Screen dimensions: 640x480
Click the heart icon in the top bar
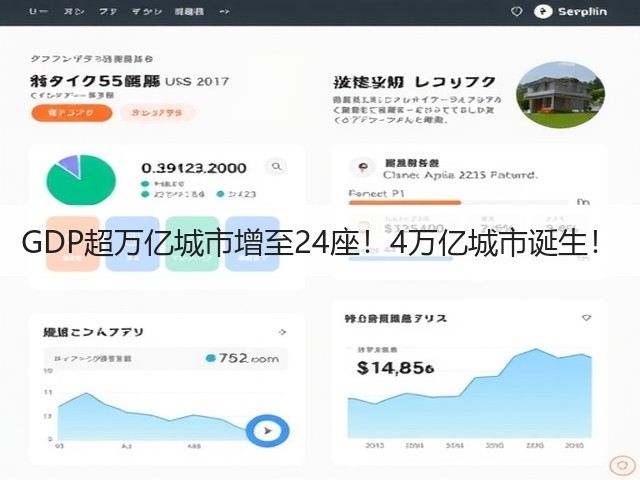tap(517, 11)
